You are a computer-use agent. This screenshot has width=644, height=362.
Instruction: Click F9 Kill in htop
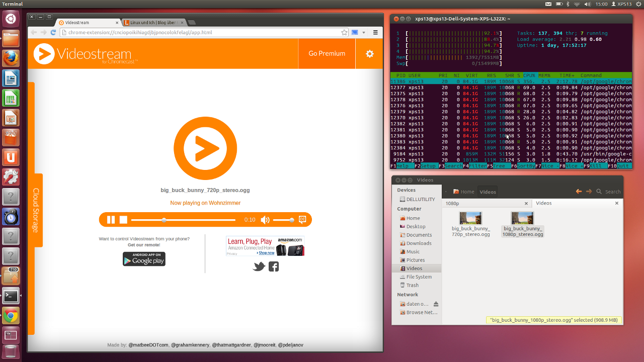(x=595, y=165)
